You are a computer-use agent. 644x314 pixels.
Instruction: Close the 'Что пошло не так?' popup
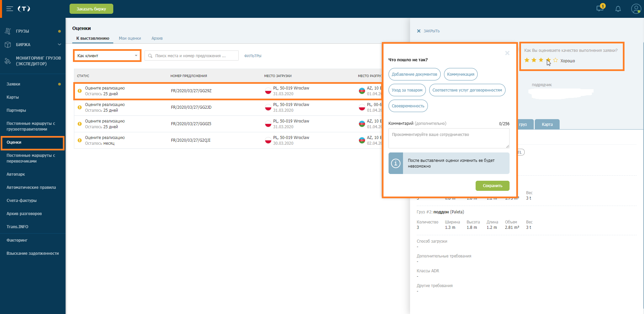pyautogui.click(x=507, y=53)
